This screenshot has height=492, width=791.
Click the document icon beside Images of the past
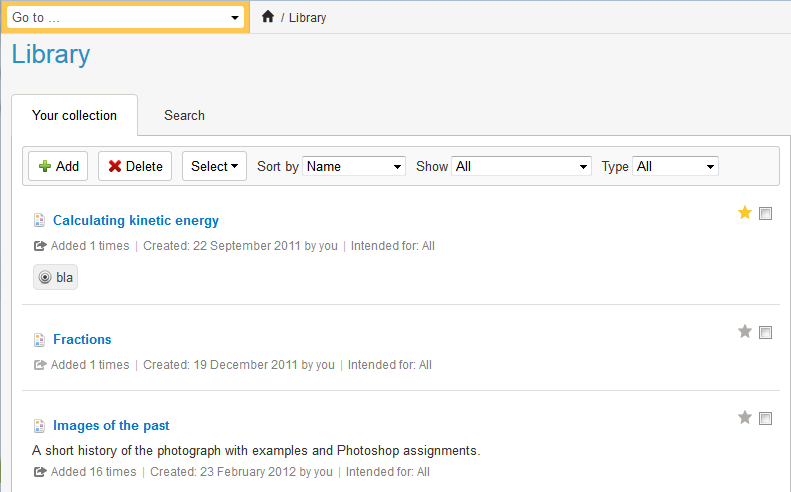point(39,426)
